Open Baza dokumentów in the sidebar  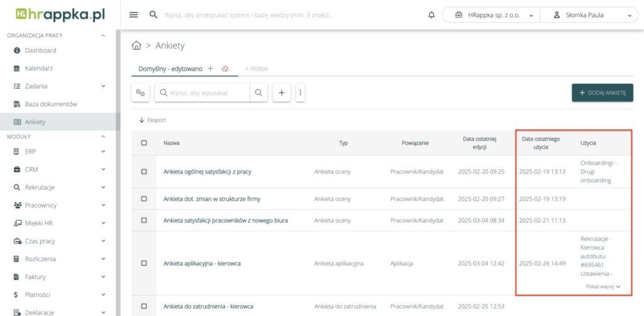[x=50, y=104]
